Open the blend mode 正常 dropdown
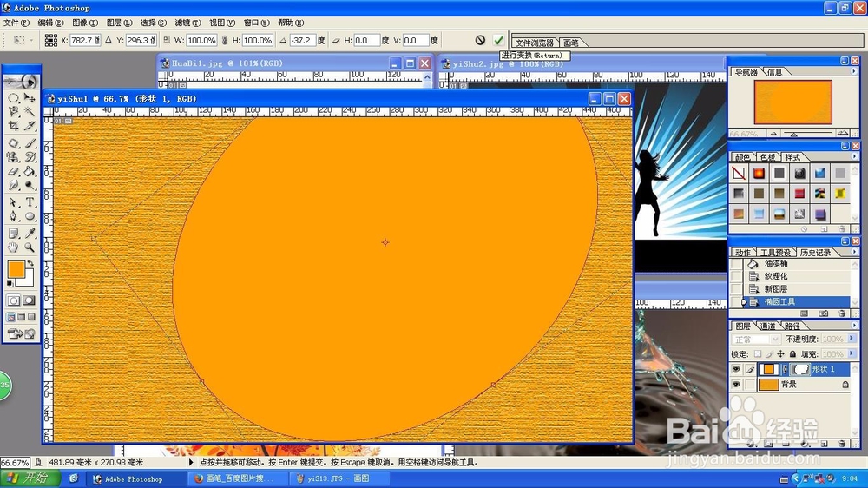 tap(756, 339)
